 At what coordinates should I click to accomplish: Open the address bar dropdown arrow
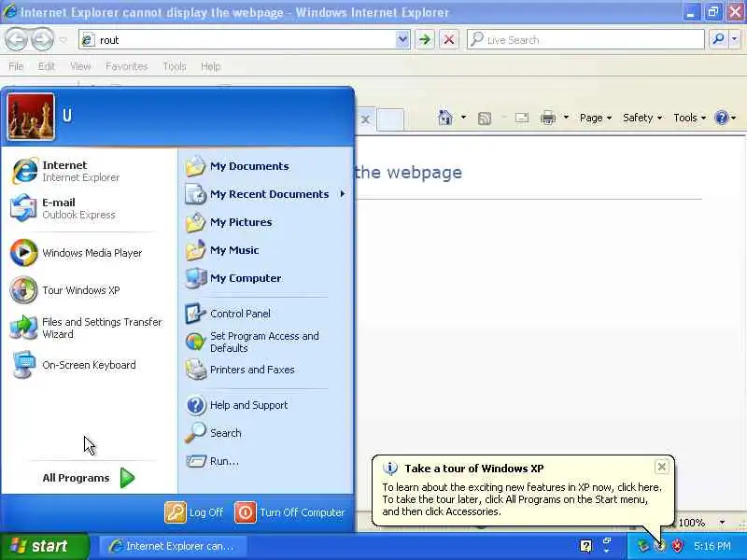[402, 39]
